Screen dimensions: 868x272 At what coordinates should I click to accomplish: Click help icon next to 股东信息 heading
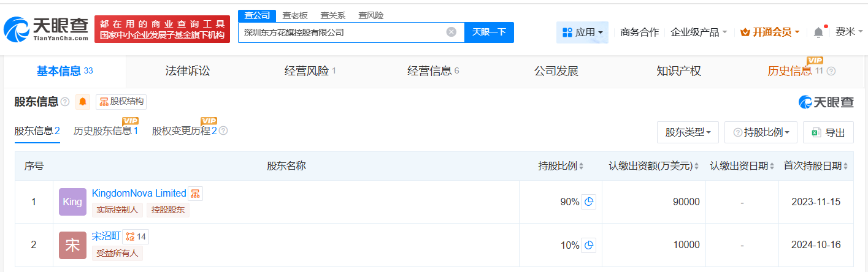pos(65,102)
